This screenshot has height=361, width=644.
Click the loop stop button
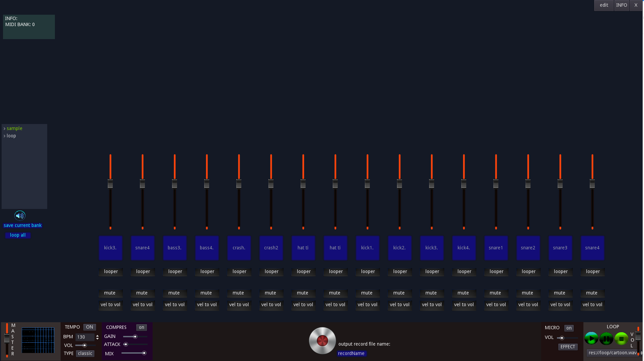pos(621,339)
